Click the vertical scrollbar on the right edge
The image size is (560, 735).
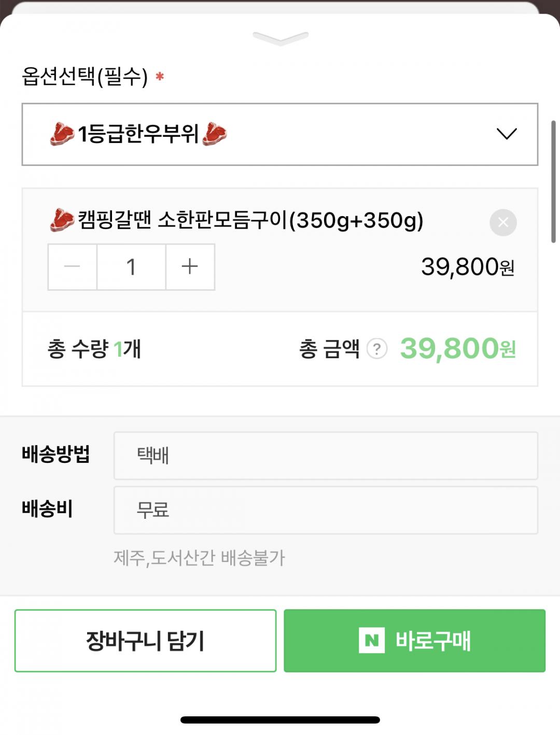(553, 181)
